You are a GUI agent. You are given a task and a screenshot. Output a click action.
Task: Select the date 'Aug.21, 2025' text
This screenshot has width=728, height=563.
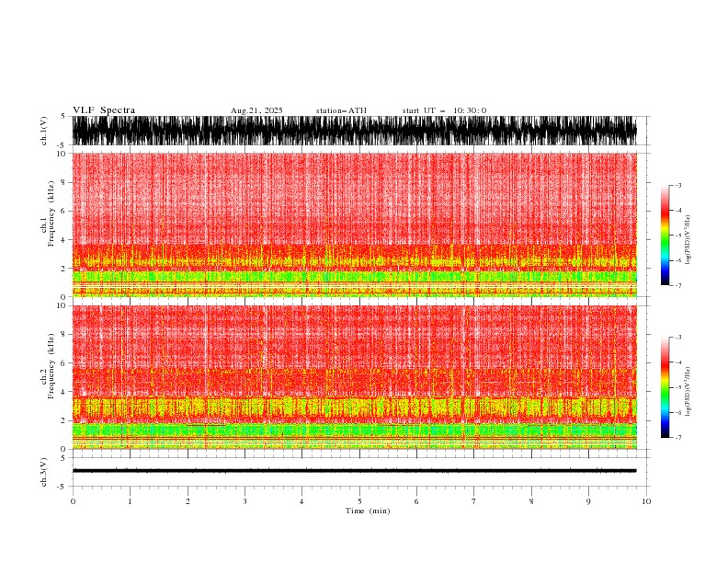point(256,110)
